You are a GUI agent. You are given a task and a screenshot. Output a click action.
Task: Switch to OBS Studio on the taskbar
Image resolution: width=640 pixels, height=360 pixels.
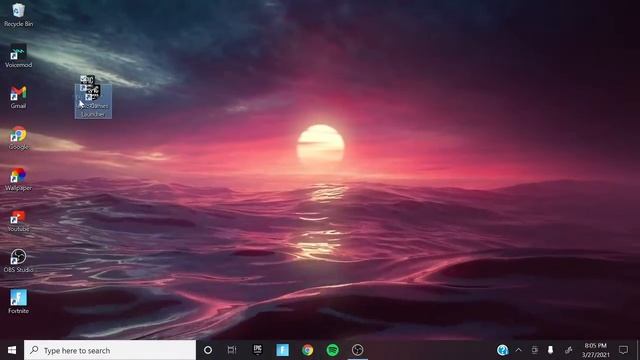(357, 350)
